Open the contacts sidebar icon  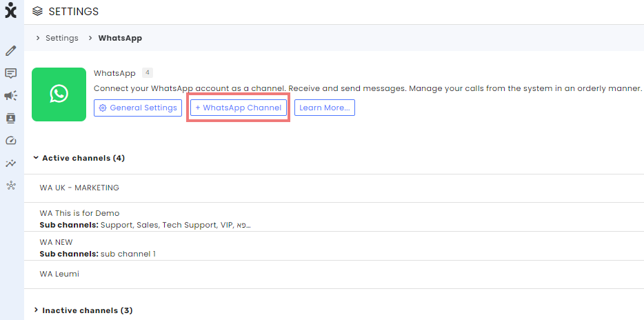pyautogui.click(x=10, y=119)
